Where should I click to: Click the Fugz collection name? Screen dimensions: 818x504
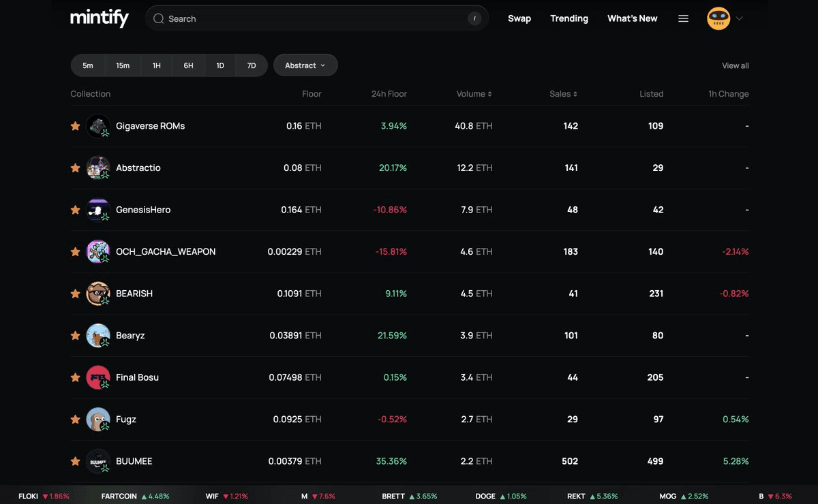(126, 419)
